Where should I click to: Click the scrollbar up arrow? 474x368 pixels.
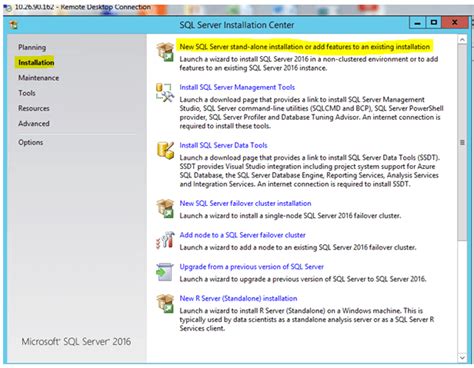[x=462, y=40]
